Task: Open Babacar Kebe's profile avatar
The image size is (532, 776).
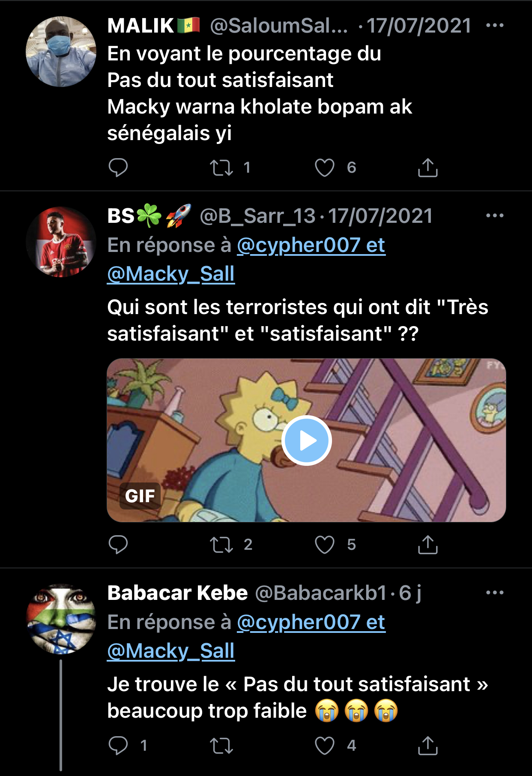Action: click(61, 619)
